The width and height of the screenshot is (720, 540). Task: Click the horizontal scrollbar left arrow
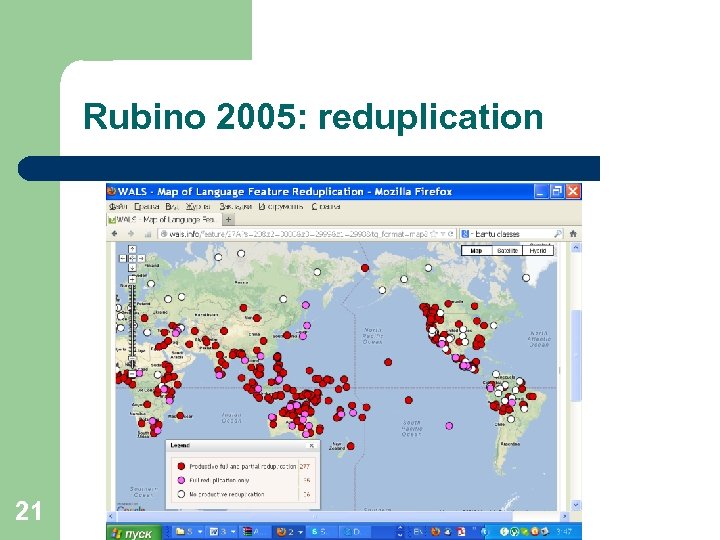111,516
